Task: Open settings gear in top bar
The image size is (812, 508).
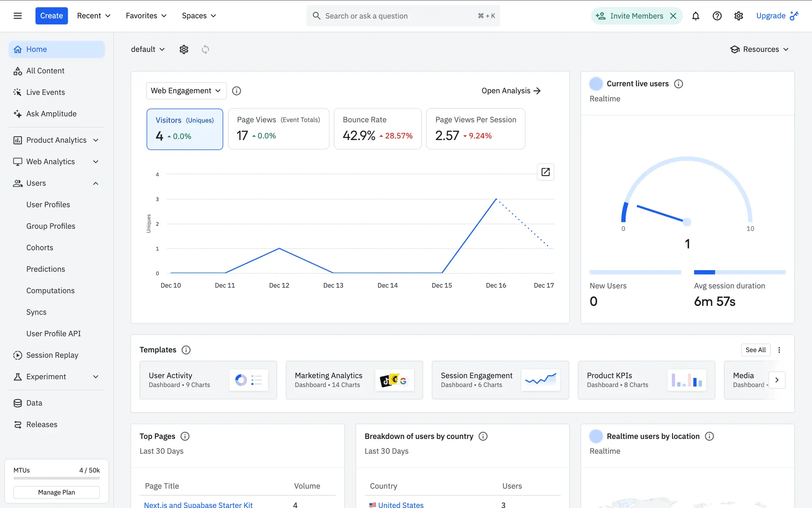Action: pos(738,16)
